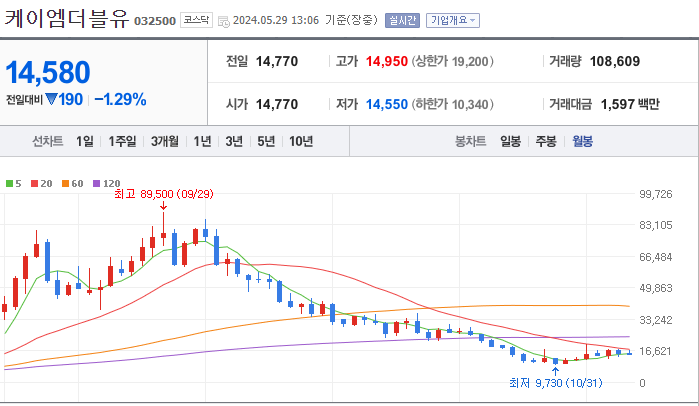Screen dimensions: 699x406
Task: Click the 거래량 label
Action: click(x=565, y=62)
